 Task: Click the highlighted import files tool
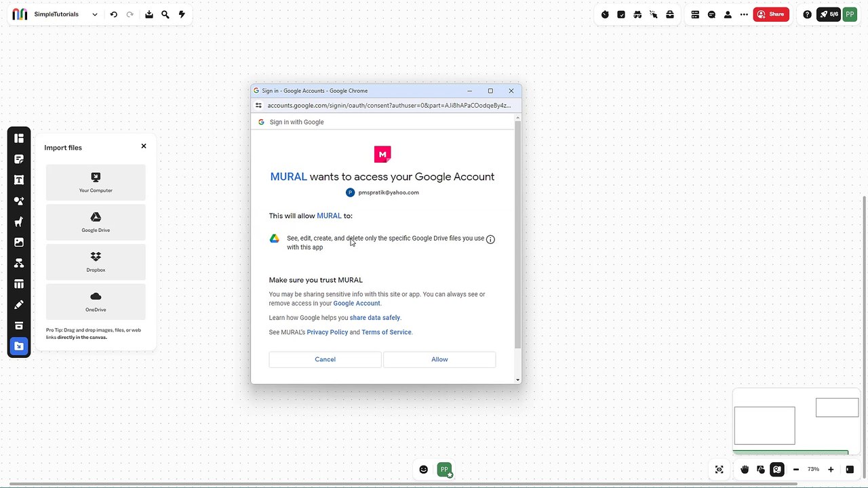click(19, 346)
